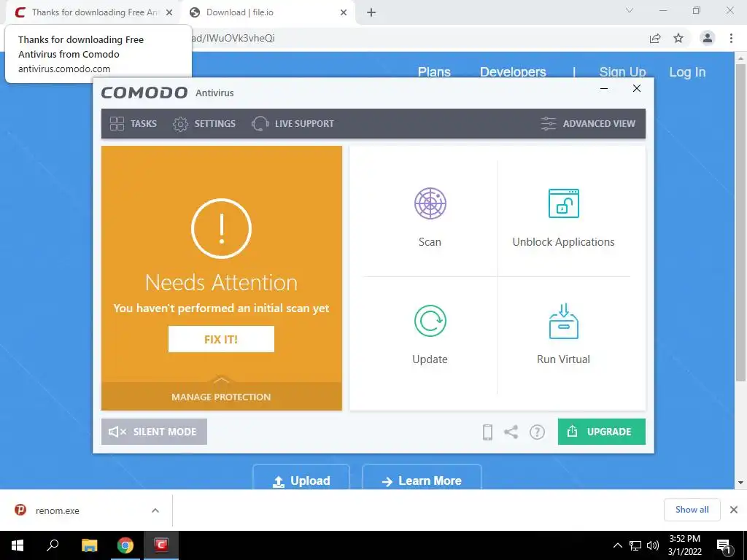This screenshot has width=747, height=560.
Task: Open Chrome three-dot menu
Action: pos(731,38)
